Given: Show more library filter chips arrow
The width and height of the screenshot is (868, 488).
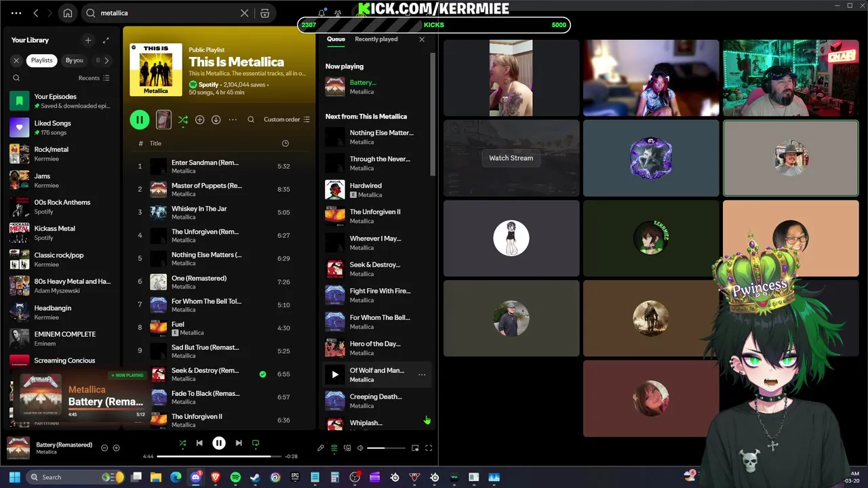Looking at the screenshot, I should coord(106,60).
